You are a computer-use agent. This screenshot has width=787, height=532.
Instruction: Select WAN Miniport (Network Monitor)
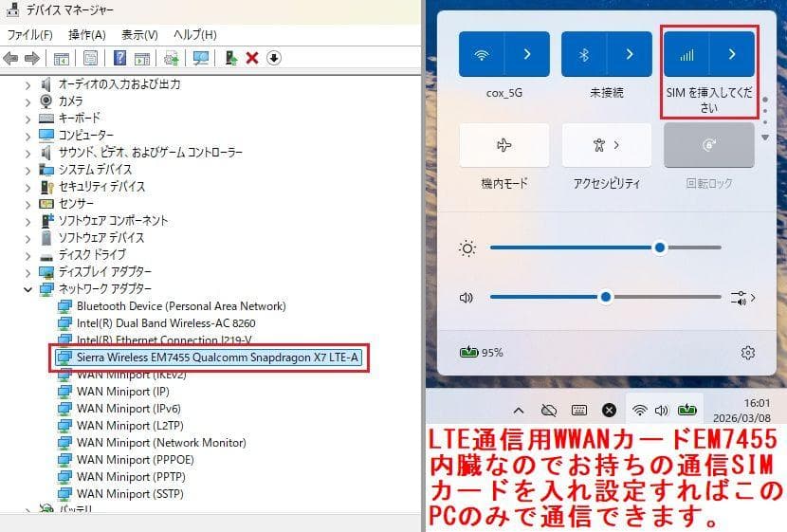pos(161,443)
